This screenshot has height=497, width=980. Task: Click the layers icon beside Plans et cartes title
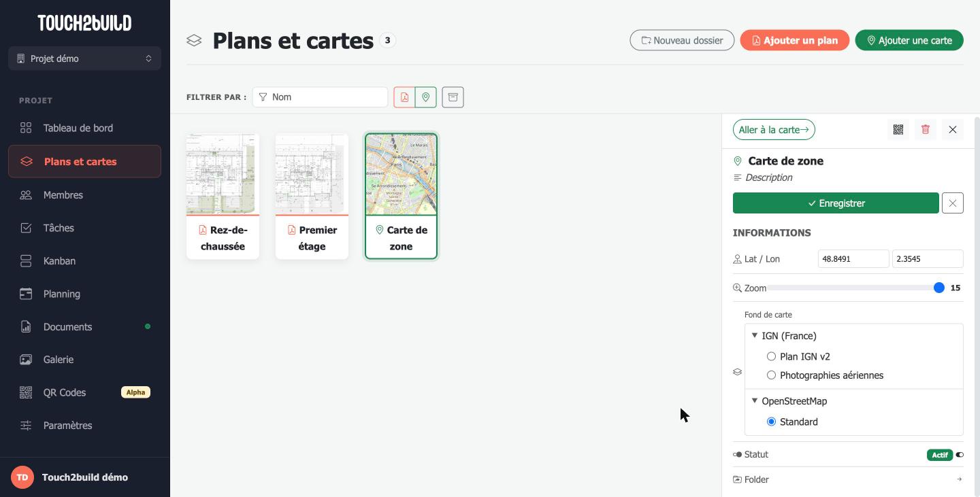pyautogui.click(x=194, y=41)
